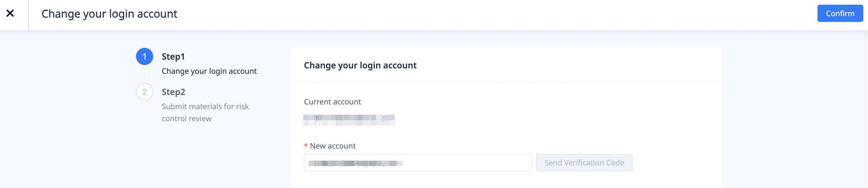This screenshot has height=188, width=868.
Task: Click step description under the Step1 heading
Action: click(x=209, y=71)
